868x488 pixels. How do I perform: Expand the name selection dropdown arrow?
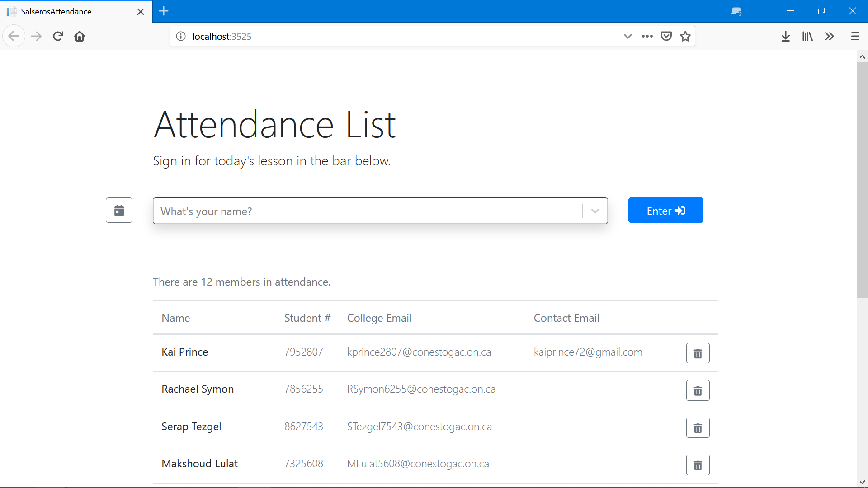[595, 211]
